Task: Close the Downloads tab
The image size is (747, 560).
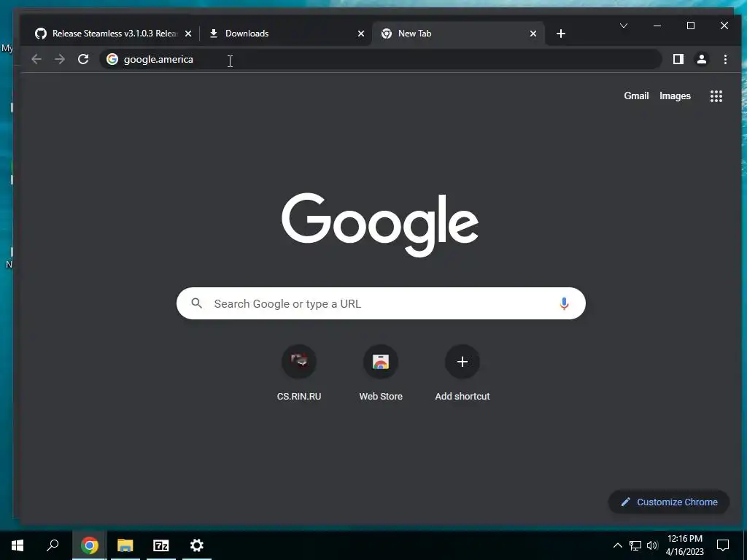Action: [361, 34]
